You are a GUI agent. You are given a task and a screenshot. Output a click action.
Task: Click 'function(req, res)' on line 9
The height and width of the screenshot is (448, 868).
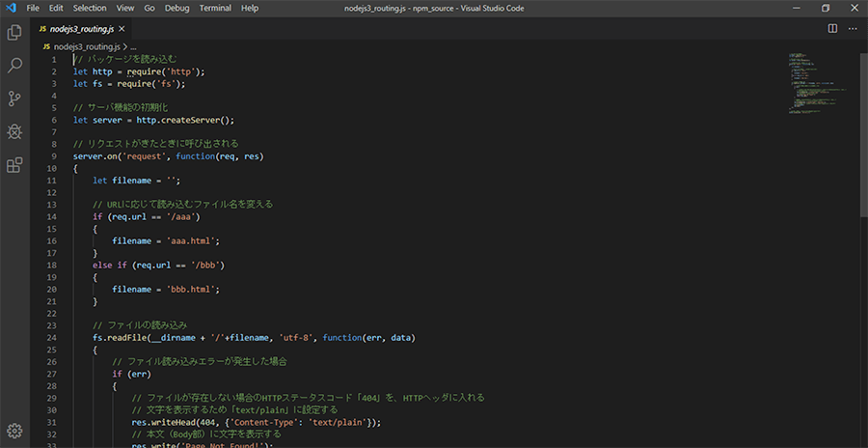click(x=220, y=157)
